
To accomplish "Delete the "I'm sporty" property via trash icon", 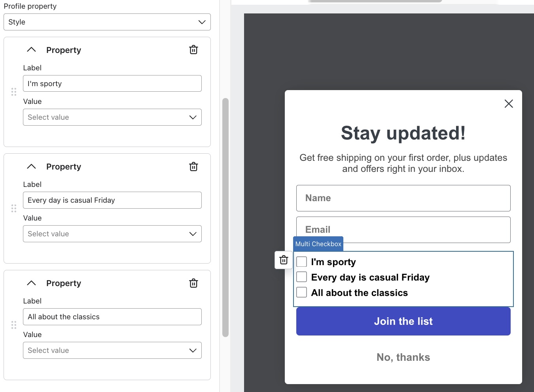I will click(193, 50).
